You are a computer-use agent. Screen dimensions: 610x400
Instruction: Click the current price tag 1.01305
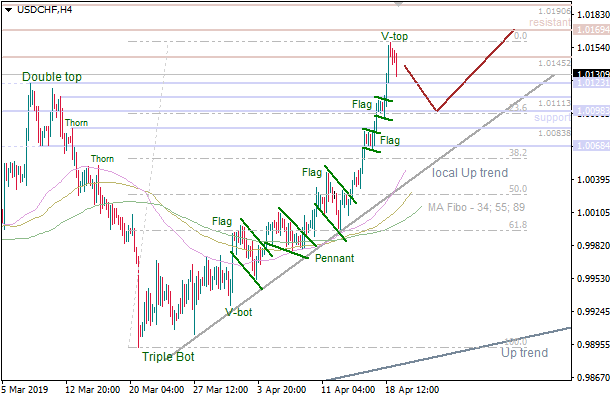tap(591, 74)
